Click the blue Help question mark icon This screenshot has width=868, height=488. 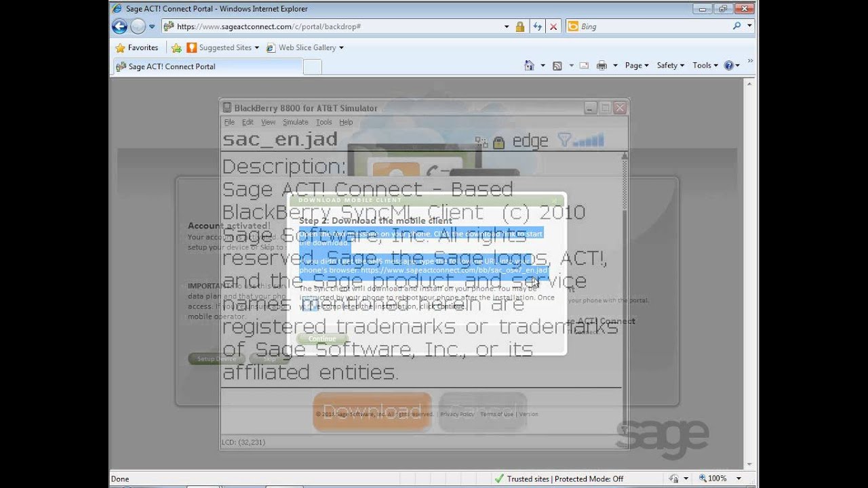point(729,66)
